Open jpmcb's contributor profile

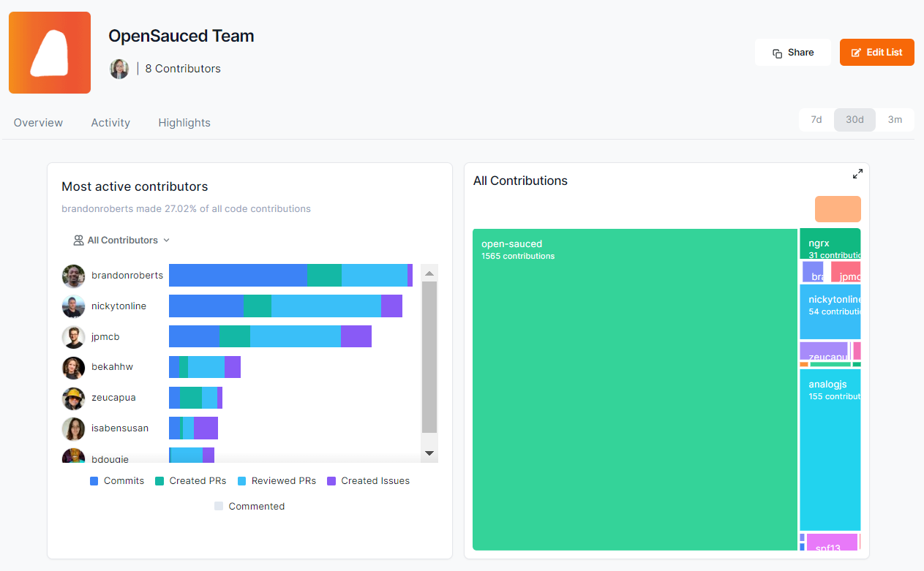pyautogui.click(x=105, y=336)
